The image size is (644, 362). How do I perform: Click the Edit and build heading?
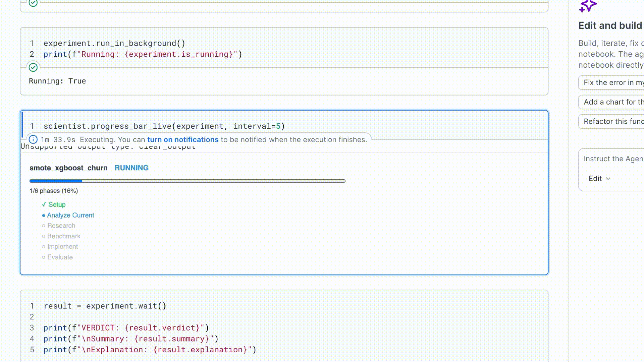coord(610,25)
